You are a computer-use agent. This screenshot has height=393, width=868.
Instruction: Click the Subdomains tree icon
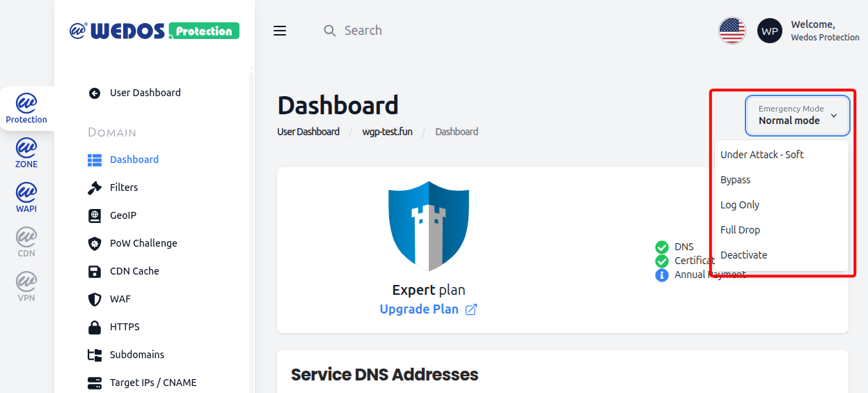(x=95, y=355)
